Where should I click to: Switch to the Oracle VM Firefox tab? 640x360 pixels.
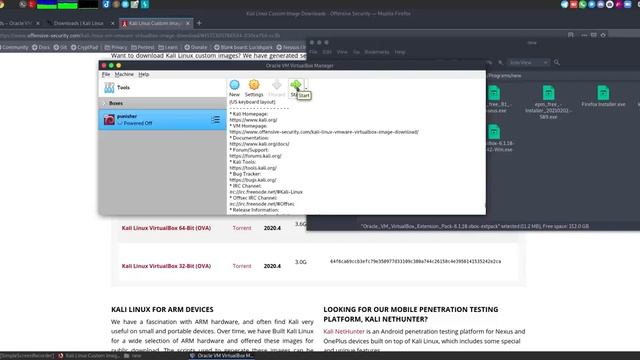click(x=16, y=23)
